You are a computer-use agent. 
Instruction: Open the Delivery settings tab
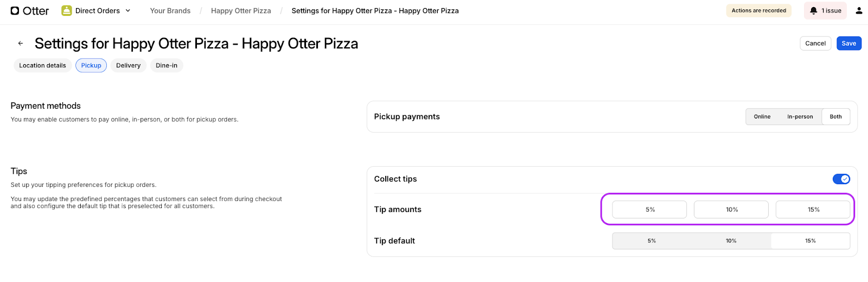pyautogui.click(x=128, y=66)
